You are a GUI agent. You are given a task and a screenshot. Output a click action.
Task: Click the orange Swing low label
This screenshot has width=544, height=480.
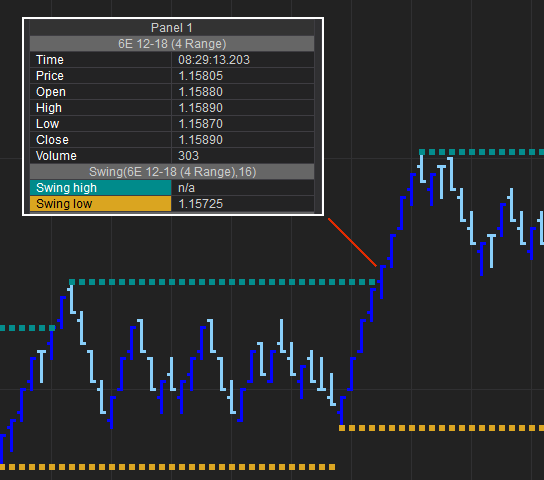pos(101,204)
